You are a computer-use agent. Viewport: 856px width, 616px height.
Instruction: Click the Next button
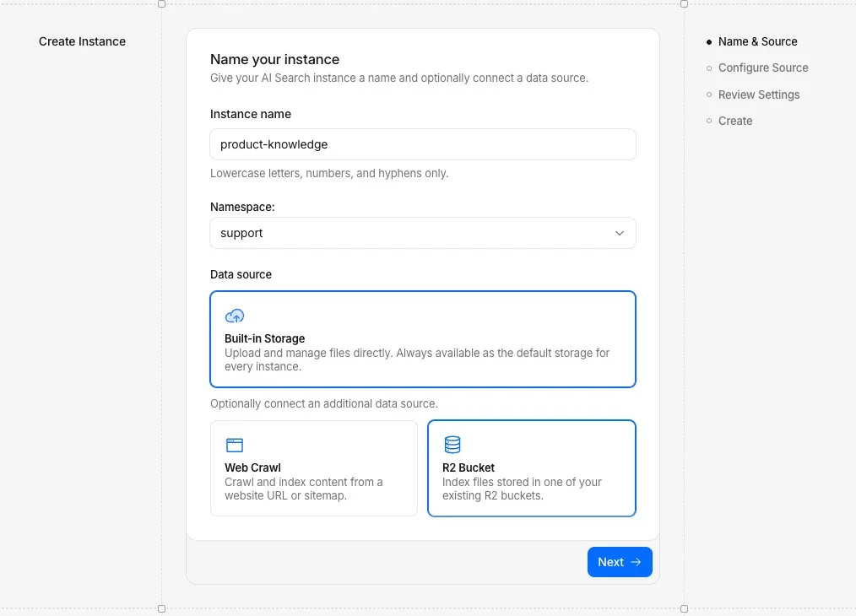click(620, 561)
